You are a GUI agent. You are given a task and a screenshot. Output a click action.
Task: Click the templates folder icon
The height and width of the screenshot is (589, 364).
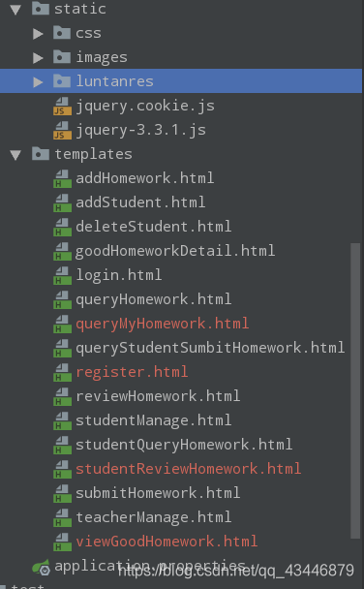(x=41, y=154)
